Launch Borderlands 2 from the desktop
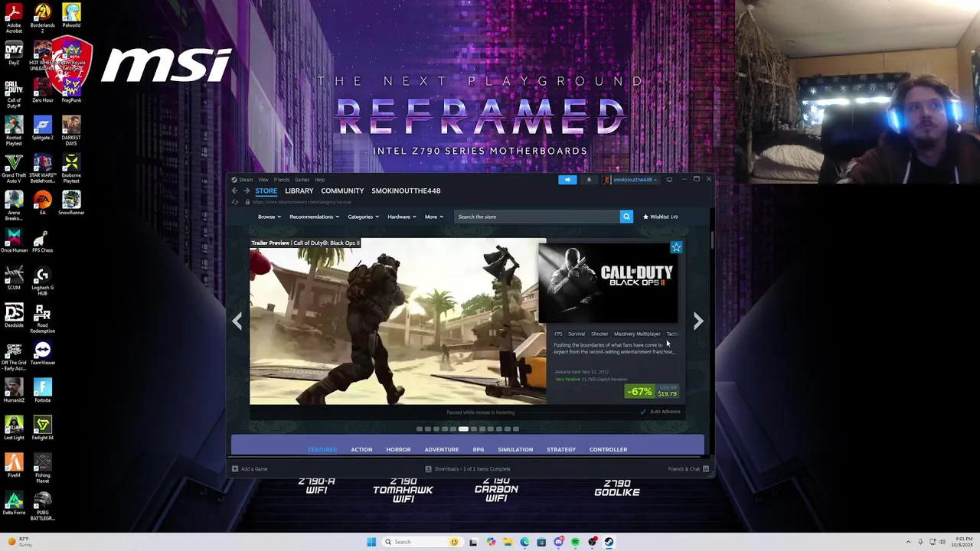 coord(42,17)
